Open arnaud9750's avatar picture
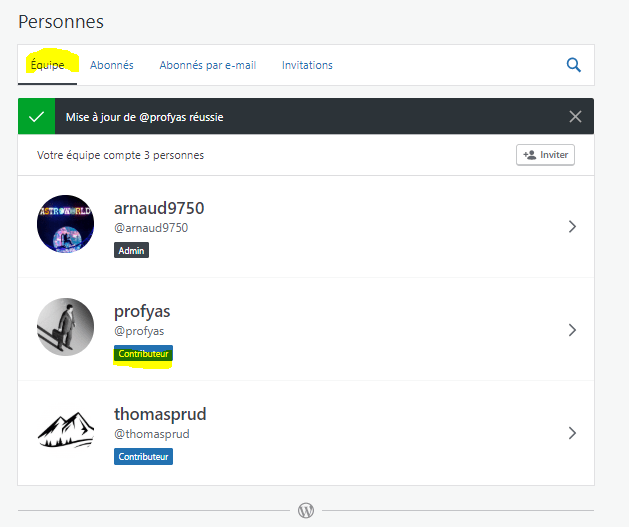Viewport: 629px width, 527px height. coord(66,224)
